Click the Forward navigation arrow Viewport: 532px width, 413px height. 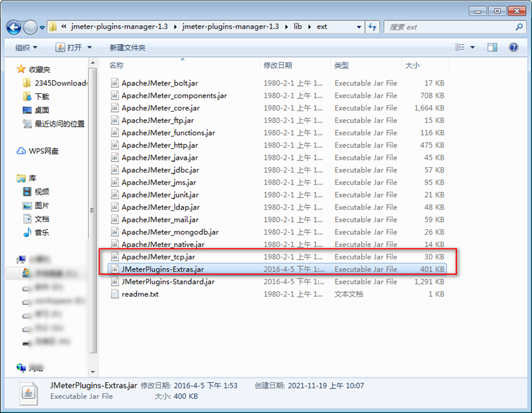click(30, 27)
